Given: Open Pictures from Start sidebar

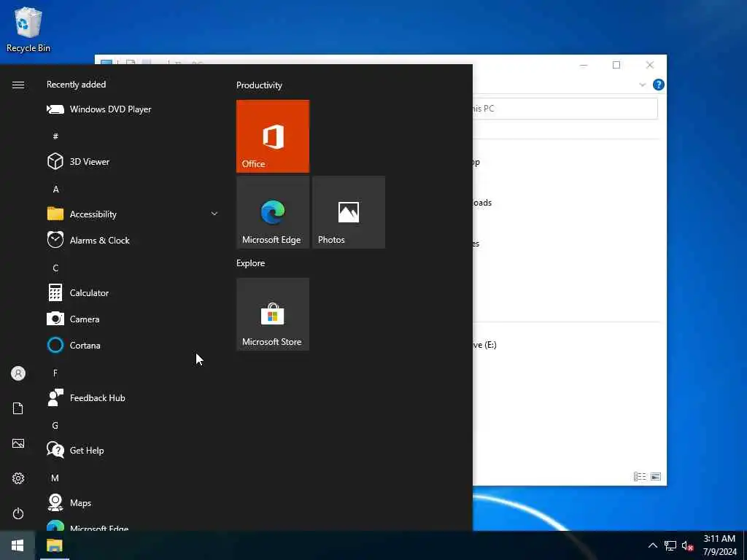Looking at the screenshot, I should [18, 443].
